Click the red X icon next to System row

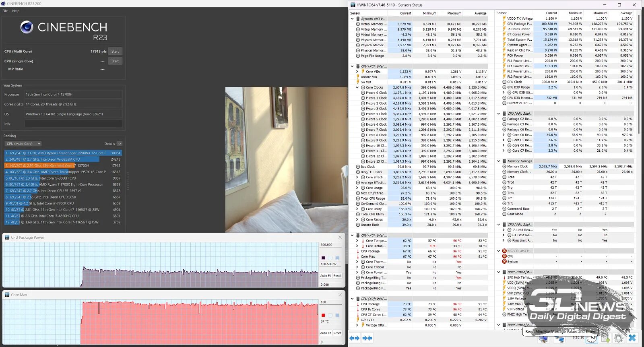[x=504, y=261]
